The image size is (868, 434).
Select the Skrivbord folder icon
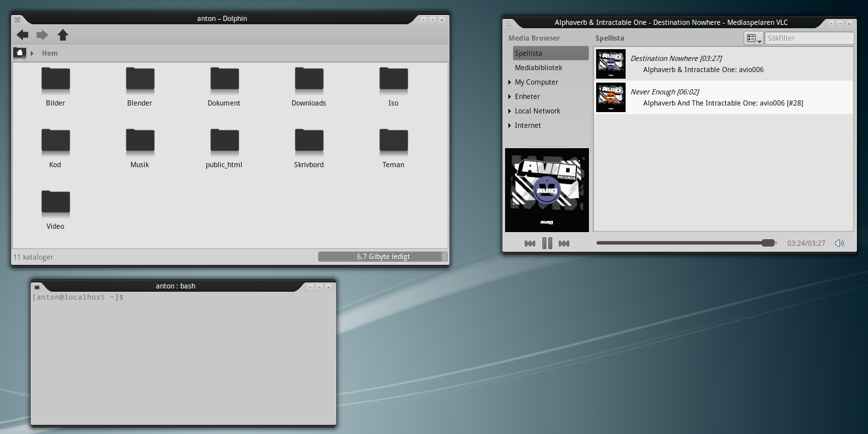(309, 141)
